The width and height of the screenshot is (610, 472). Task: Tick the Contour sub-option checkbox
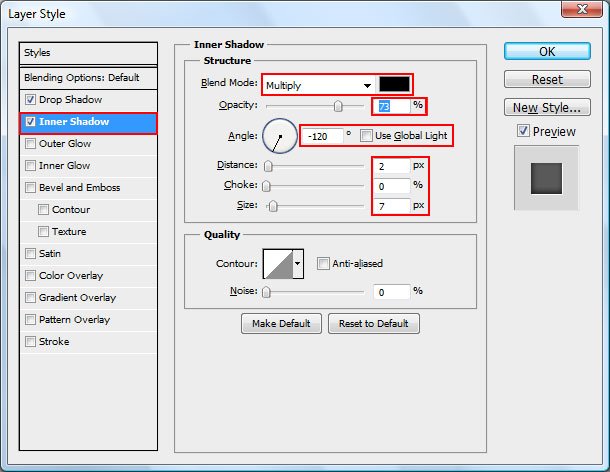[43, 210]
